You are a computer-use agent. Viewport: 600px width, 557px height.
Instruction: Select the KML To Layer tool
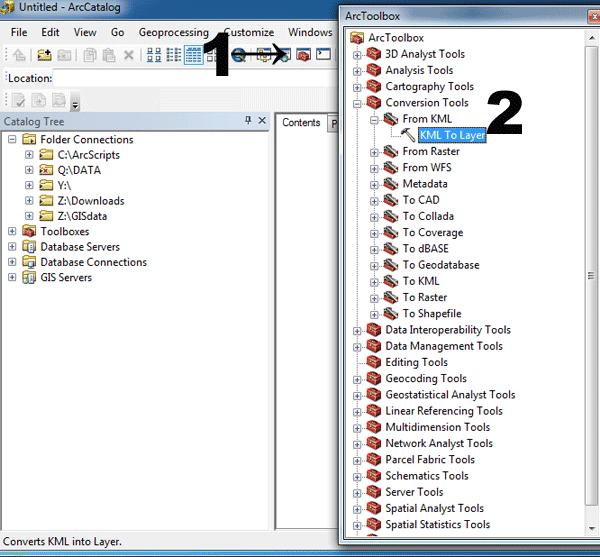(452, 135)
